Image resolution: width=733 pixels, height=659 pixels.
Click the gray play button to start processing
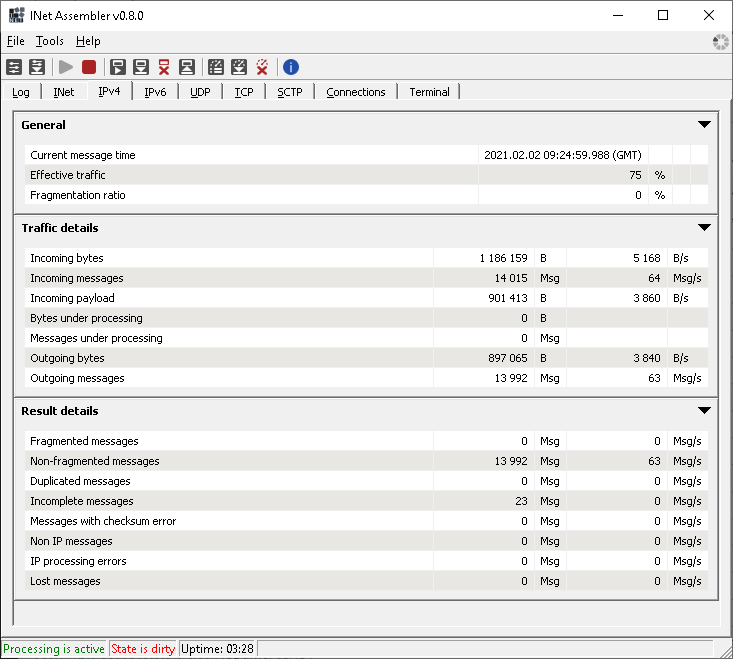(x=66, y=67)
